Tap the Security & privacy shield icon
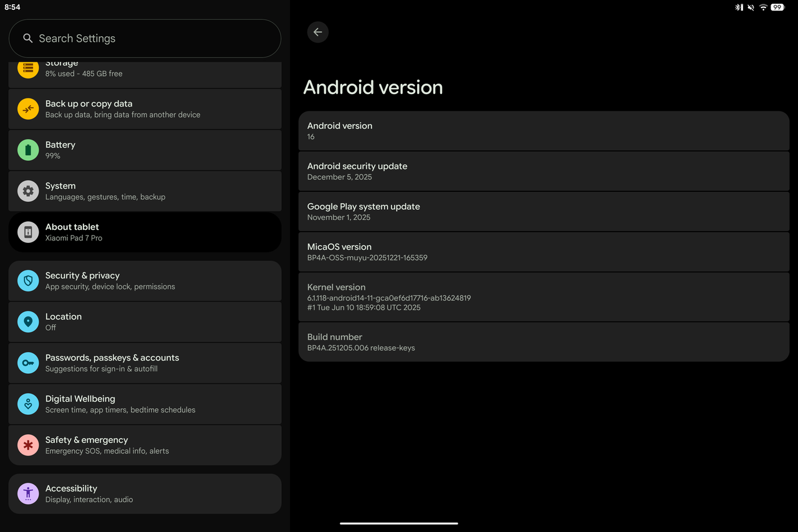 [x=28, y=281]
